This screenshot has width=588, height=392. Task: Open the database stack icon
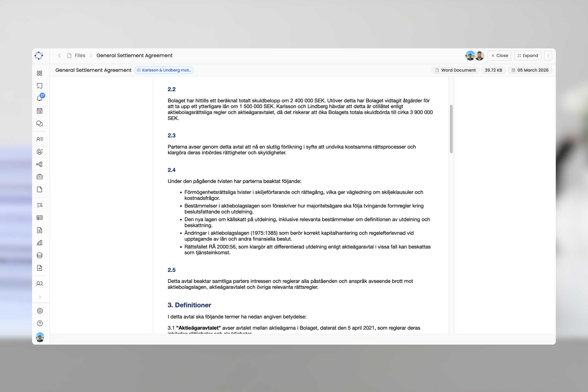coord(40,255)
